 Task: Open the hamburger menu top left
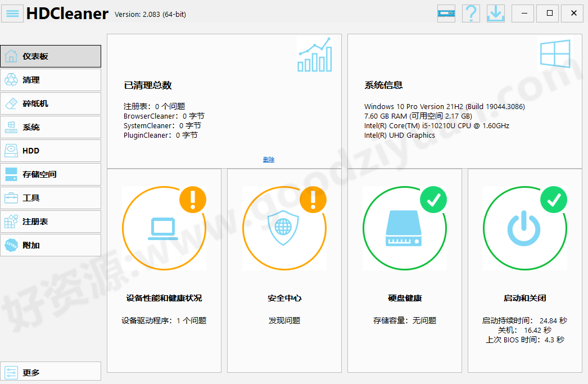coord(12,13)
